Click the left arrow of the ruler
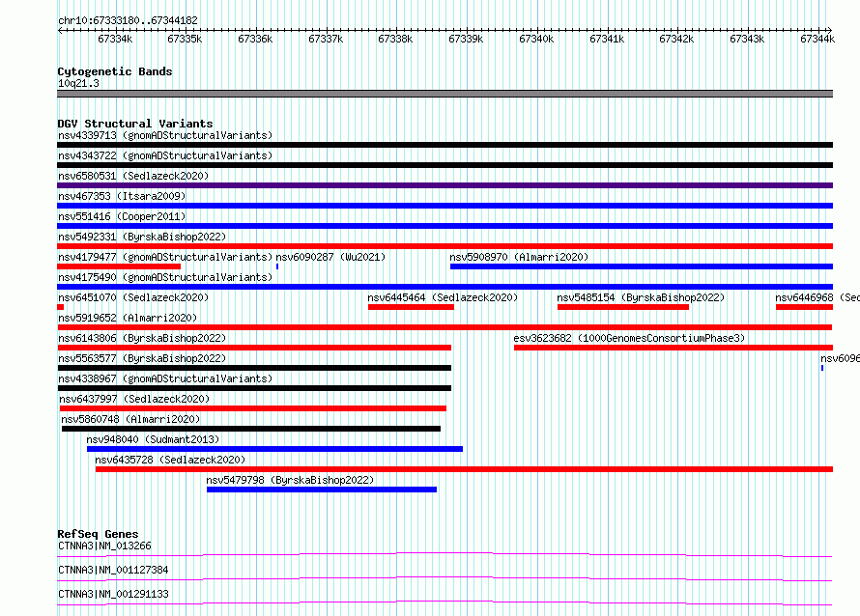The image size is (860, 616). (60, 30)
